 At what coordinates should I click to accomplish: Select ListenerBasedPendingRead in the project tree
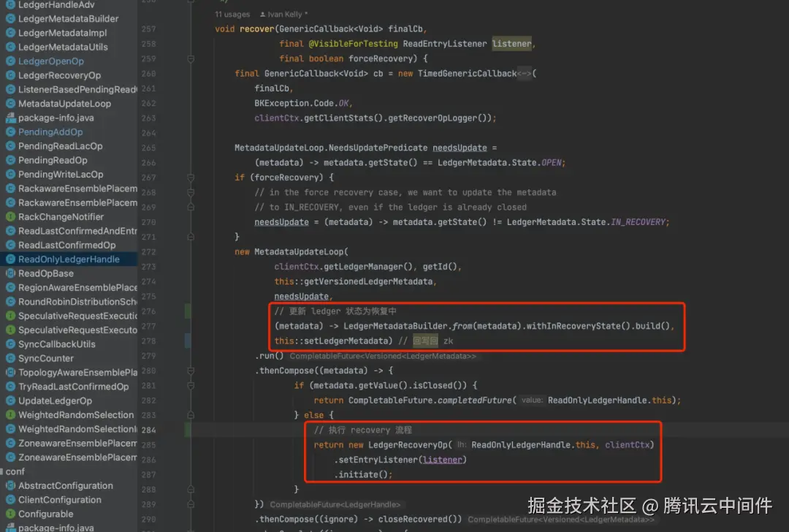pyautogui.click(x=77, y=89)
